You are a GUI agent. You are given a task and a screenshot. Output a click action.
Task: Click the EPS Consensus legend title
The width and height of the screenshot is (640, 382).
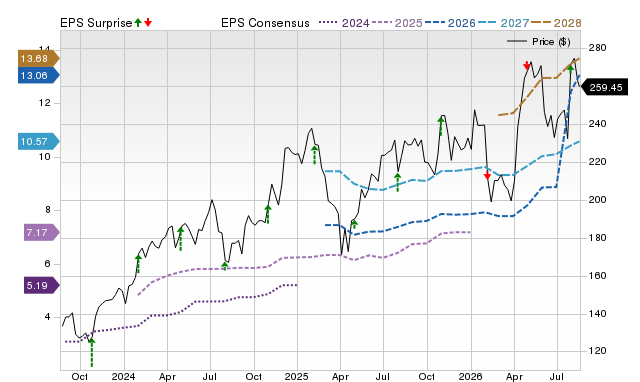coord(265,23)
